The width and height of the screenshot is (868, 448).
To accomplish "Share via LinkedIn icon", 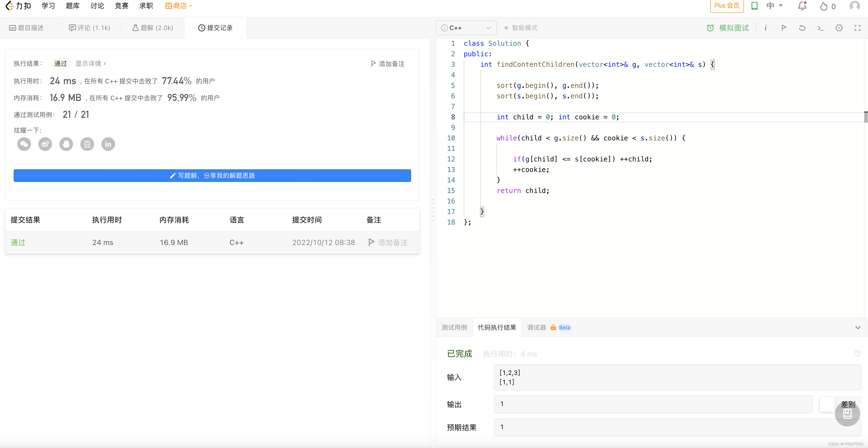I will coord(108,144).
